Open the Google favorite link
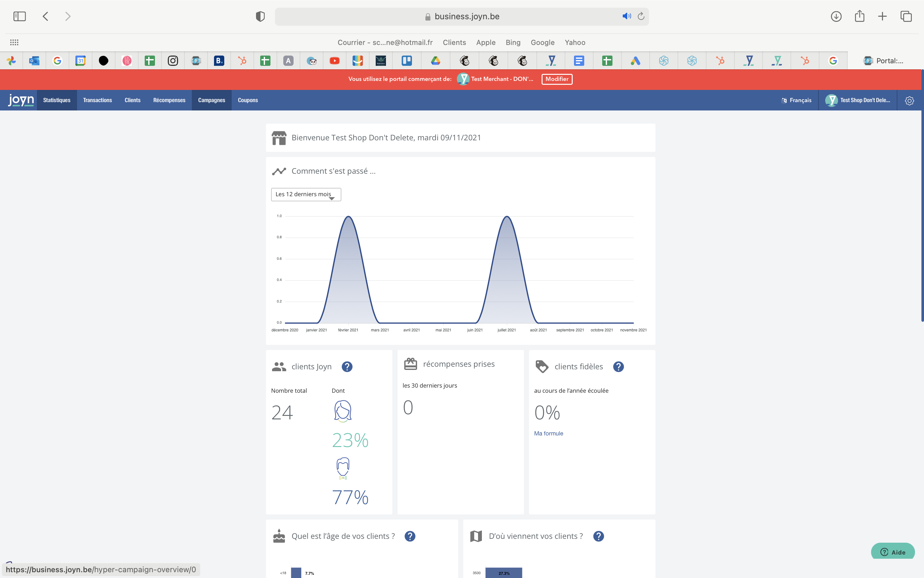 pyautogui.click(x=543, y=42)
